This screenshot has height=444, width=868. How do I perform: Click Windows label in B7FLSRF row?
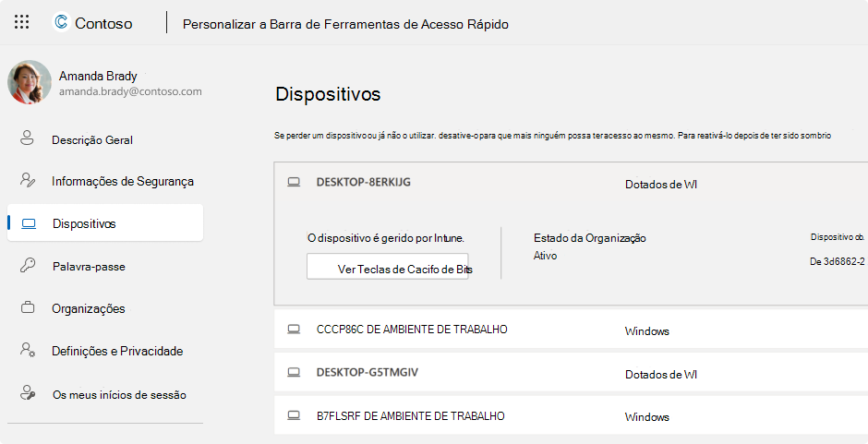click(x=647, y=417)
